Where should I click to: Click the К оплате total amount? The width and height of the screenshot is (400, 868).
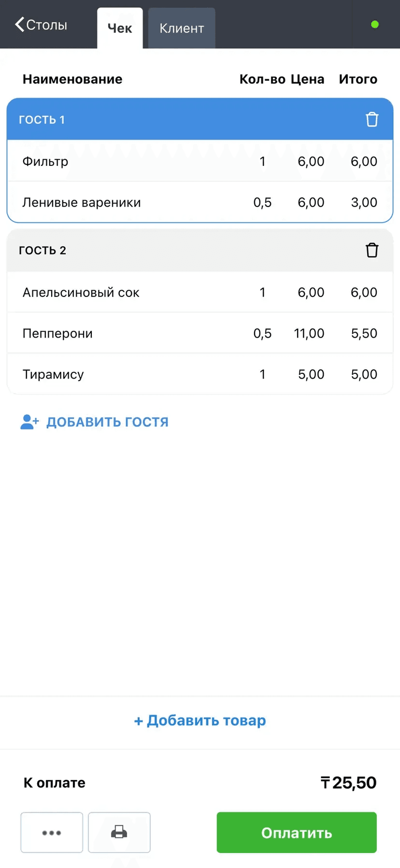pos(348,782)
